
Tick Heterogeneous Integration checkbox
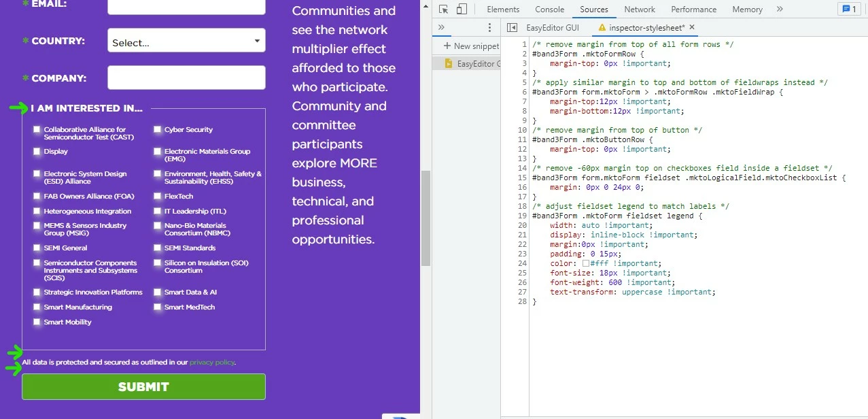pyautogui.click(x=37, y=211)
